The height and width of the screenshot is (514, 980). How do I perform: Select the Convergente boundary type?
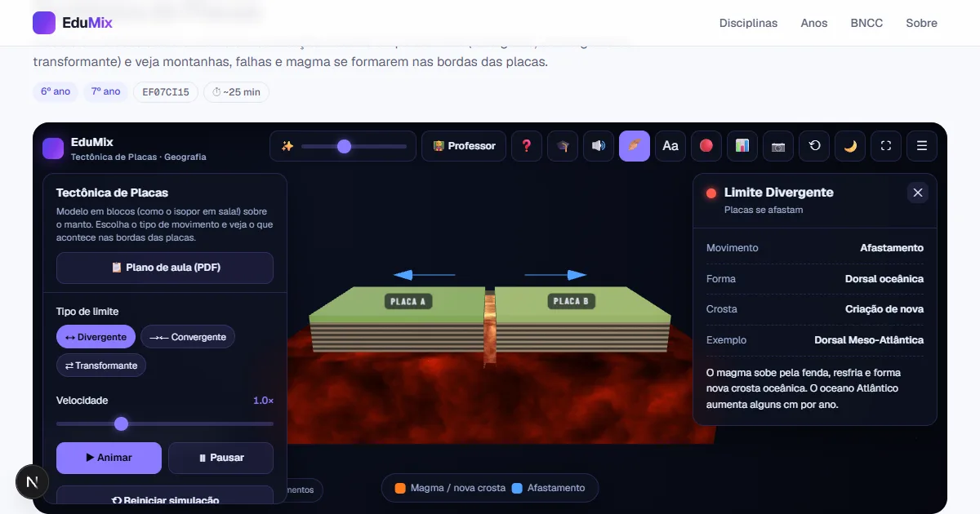coord(188,337)
